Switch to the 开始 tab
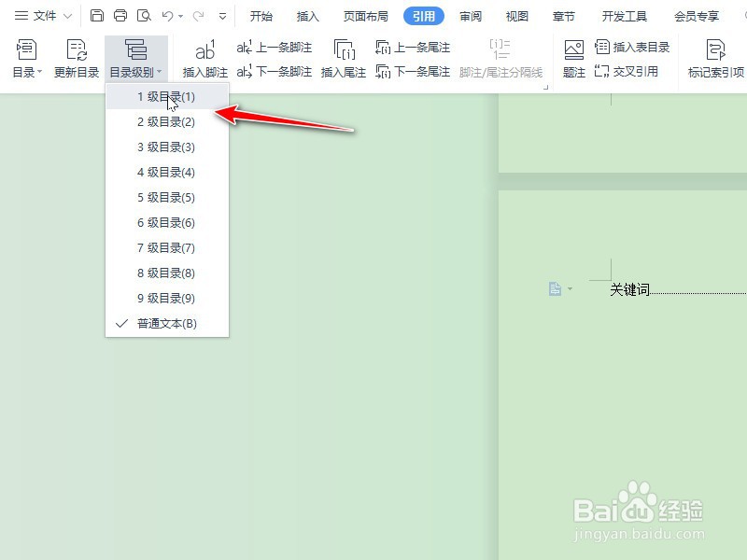The image size is (747, 560). point(261,16)
